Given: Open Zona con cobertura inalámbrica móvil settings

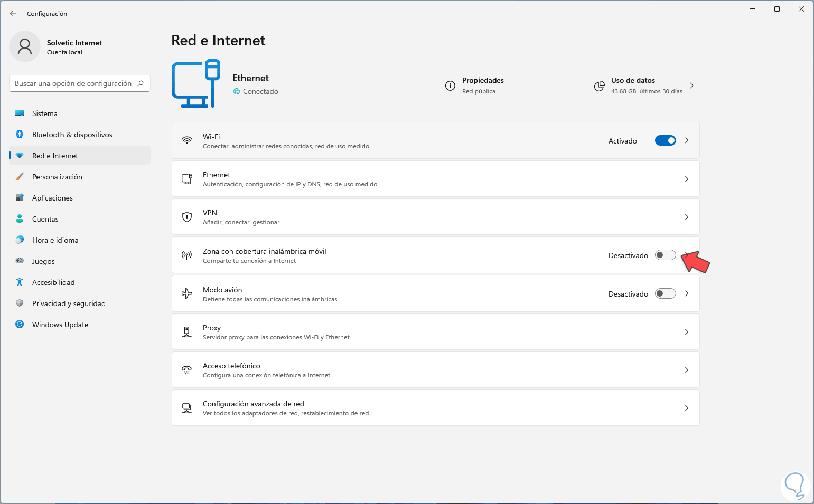Looking at the screenshot, I should [x=264, y=255].
